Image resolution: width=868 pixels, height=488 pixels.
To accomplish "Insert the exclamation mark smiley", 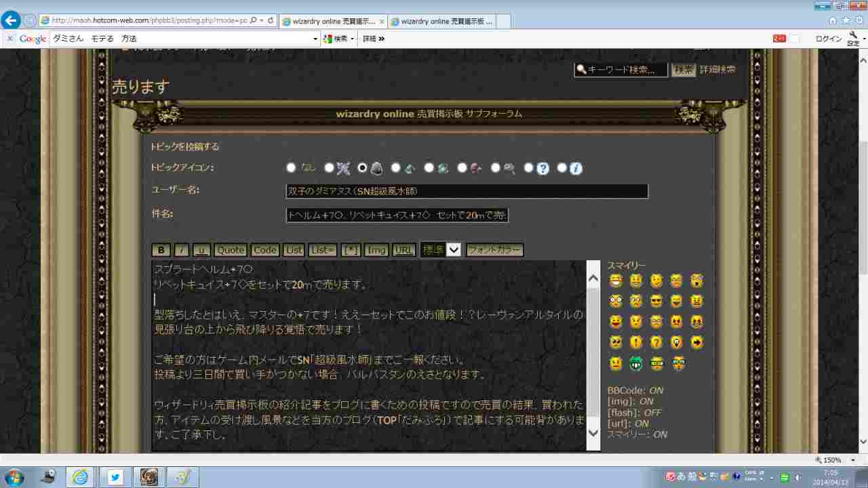I will point(635,342).
